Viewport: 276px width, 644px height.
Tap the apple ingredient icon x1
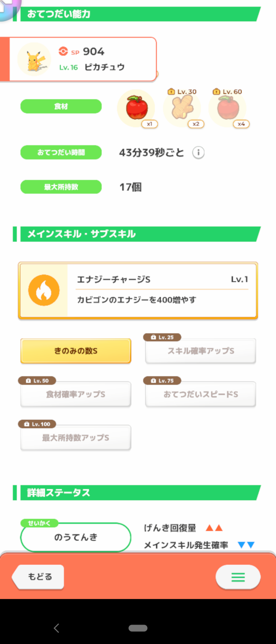click(x=137, y=108)
